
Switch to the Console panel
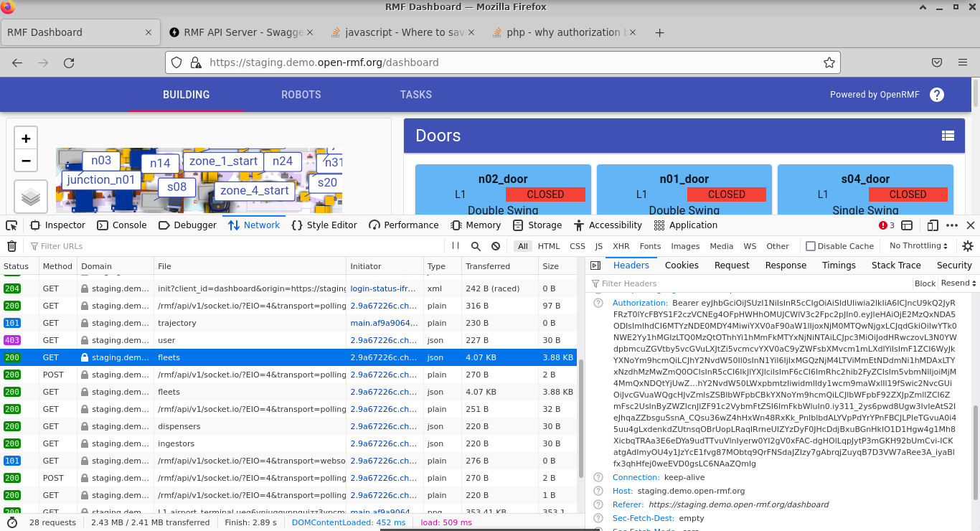pyautogui.click(x=122, y=225)
